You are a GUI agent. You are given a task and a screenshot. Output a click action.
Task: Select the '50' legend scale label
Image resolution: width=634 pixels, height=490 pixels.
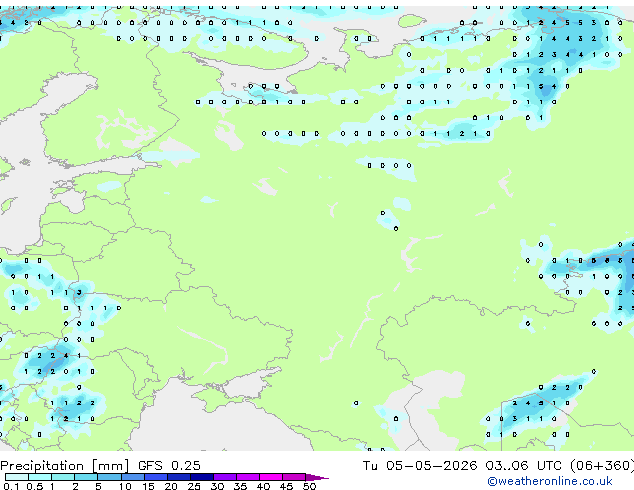coord(309,486)
